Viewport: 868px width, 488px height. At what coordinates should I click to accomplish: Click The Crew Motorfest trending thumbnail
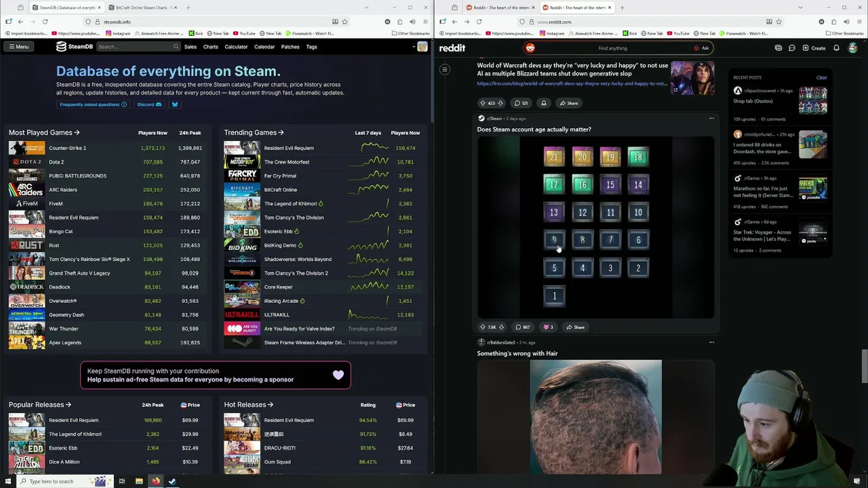(x=241, y=162)
